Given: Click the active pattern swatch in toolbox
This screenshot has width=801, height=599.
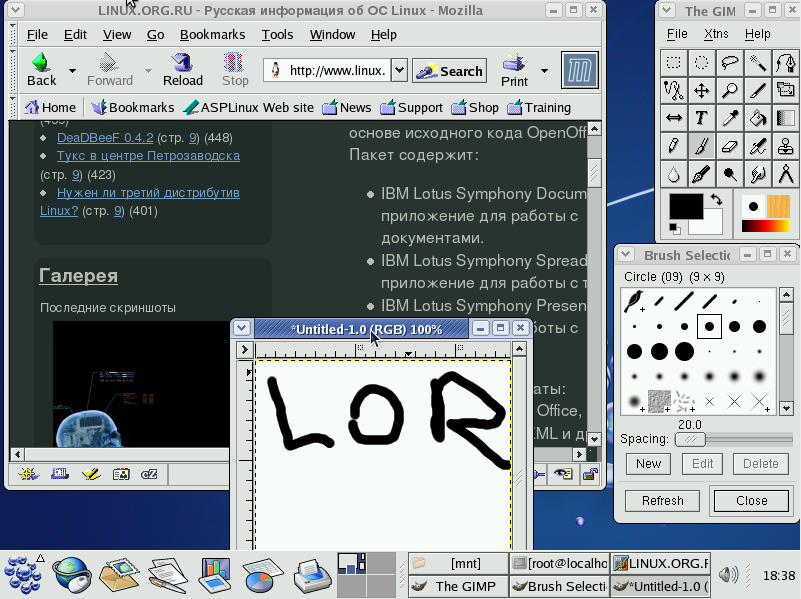Looking at the screenshot, I should pyautogui.click(x=778, y=206).
